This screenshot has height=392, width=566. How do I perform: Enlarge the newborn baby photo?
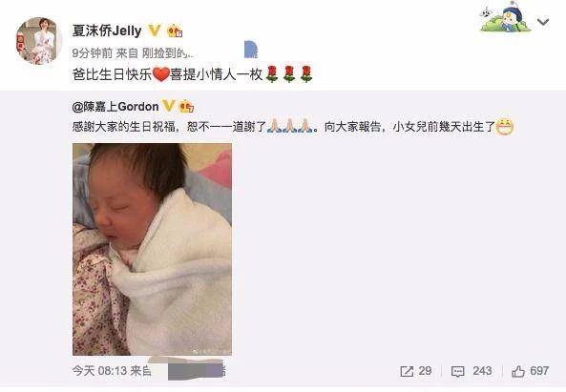(152, 249)
